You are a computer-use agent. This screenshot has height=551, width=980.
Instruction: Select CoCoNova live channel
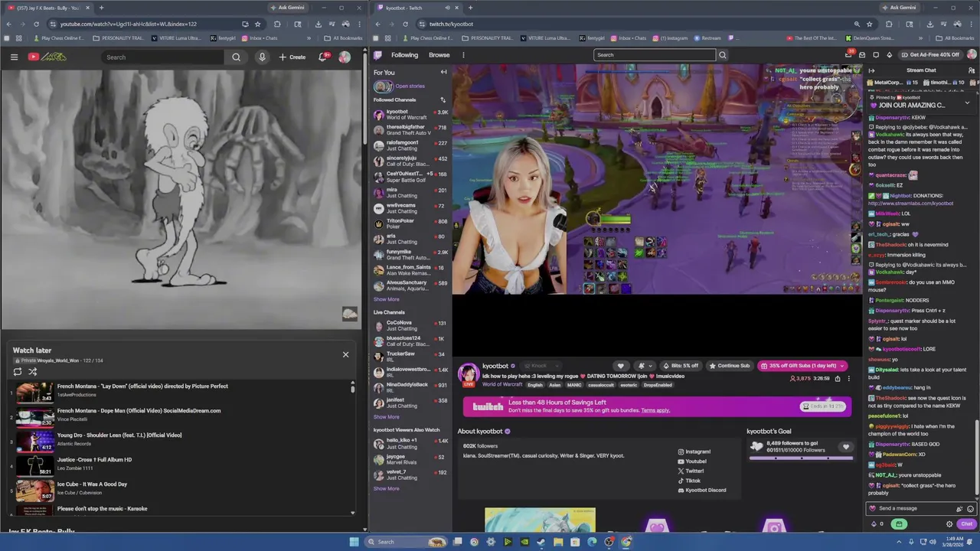[410, 325]
